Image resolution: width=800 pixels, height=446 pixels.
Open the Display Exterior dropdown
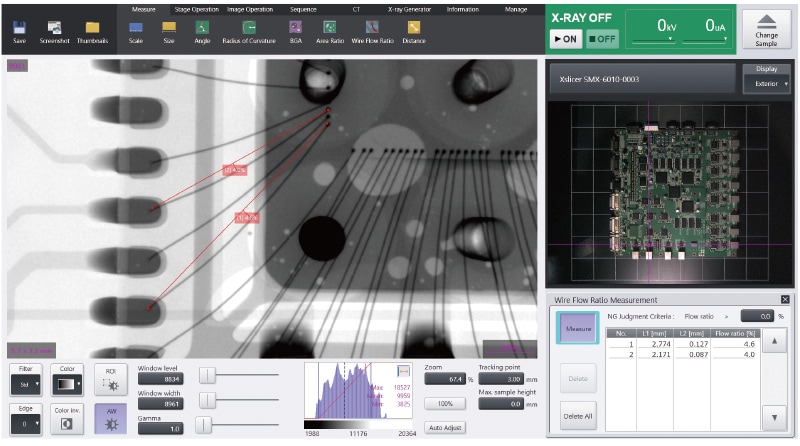tap(766, 85)
